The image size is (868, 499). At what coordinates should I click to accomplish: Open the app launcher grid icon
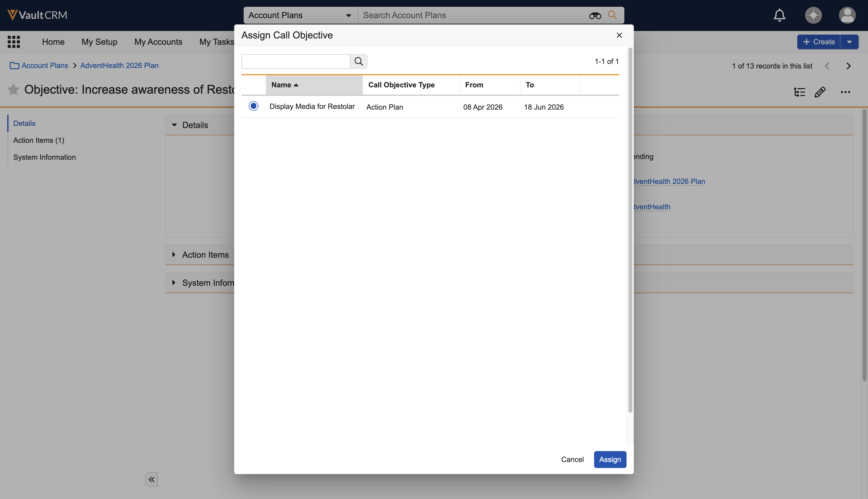pos(14,42)
